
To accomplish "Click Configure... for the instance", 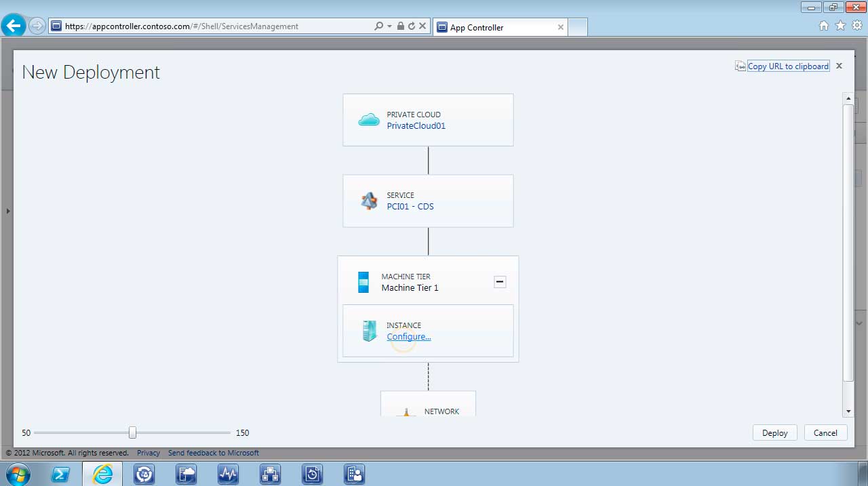I will (x=408, y=336).
